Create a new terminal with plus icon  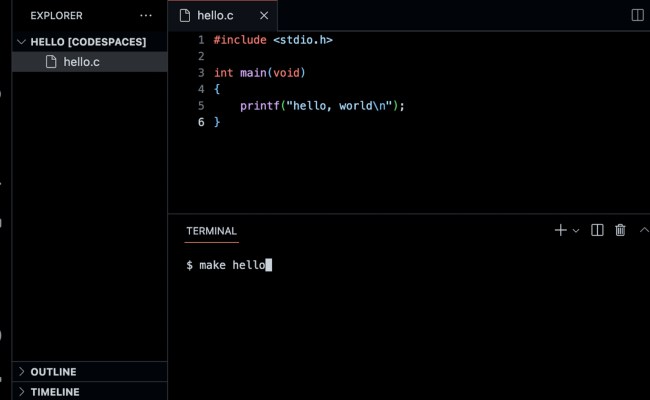pos(560,230)
